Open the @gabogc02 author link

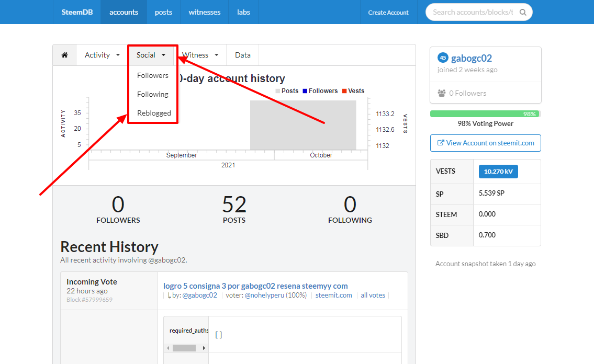pyautogui.click(x=199, y=295)
